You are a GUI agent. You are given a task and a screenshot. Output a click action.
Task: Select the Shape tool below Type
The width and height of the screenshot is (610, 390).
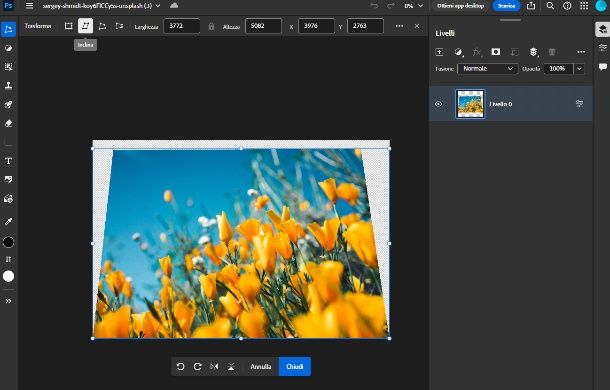pos(8,179)
